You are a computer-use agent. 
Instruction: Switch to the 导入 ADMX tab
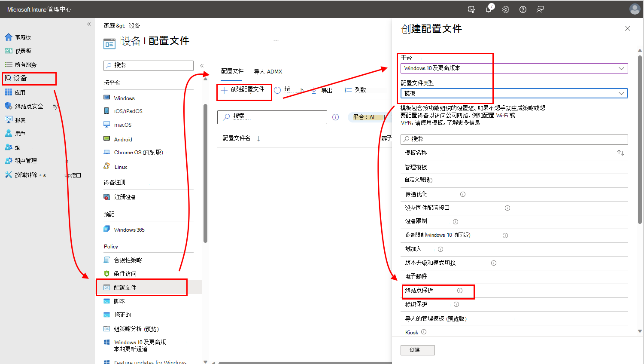click(x=268, y=71)
